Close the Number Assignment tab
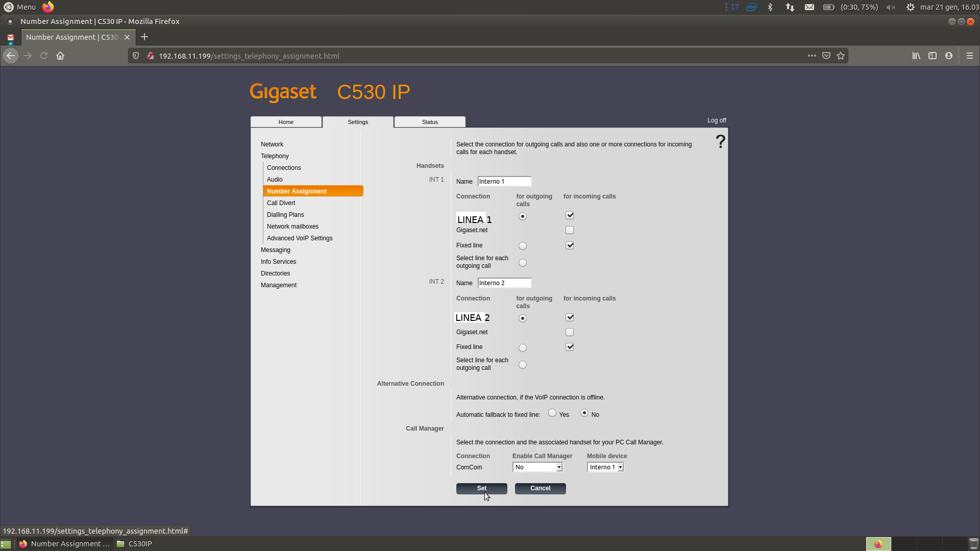 pos(127,37)
